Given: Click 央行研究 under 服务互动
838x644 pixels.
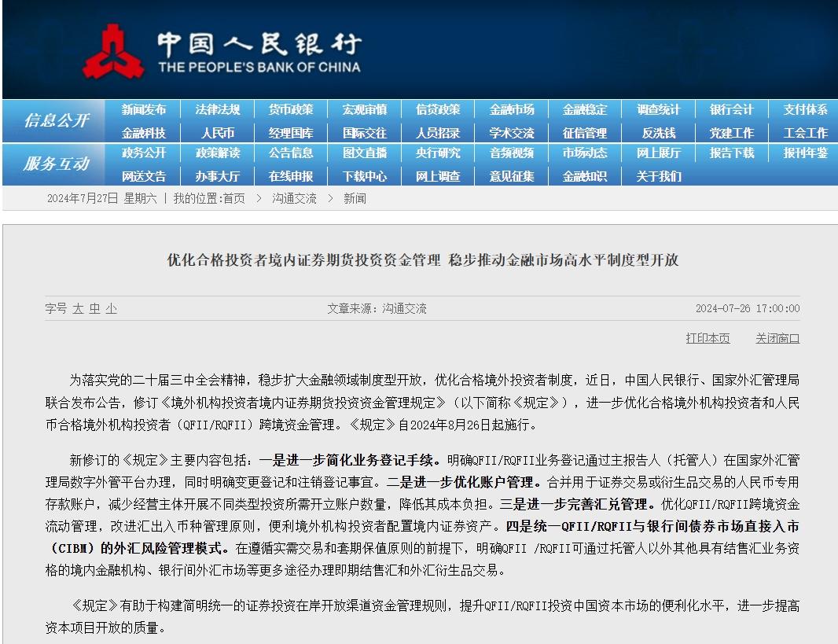Looking at the screenshot, I should [438, 153].
